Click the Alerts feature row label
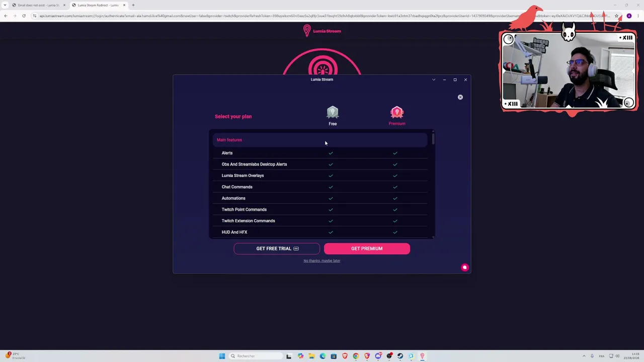 (227, 153)
